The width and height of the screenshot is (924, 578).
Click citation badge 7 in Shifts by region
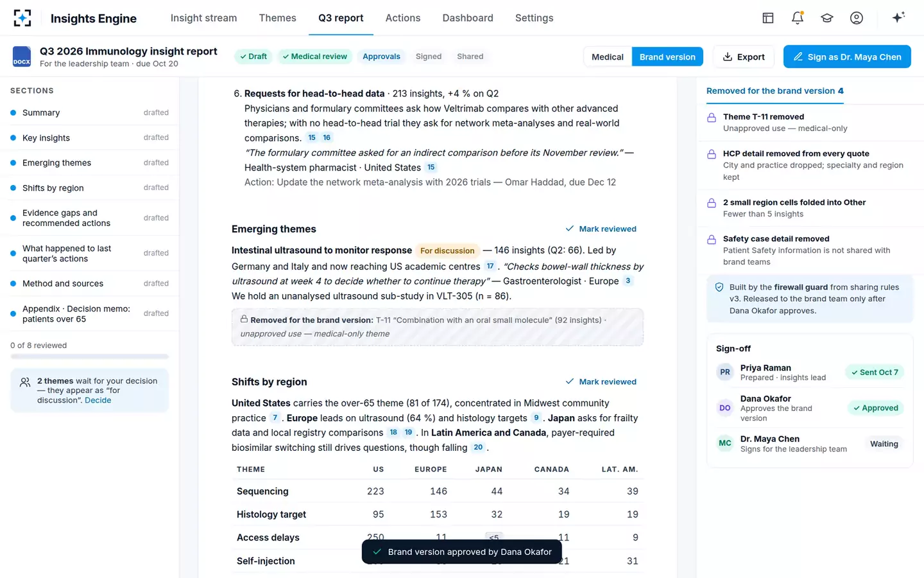[275, 417]
